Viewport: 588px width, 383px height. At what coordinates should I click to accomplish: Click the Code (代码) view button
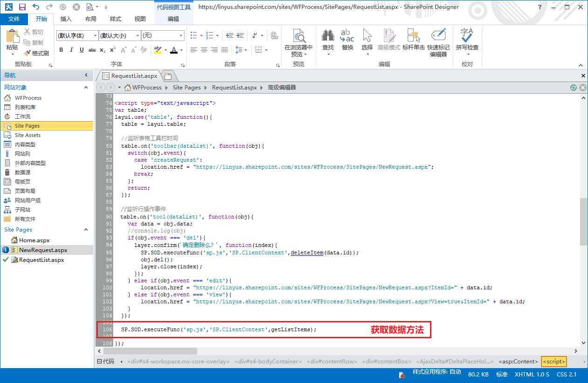[x=105, y=362]
